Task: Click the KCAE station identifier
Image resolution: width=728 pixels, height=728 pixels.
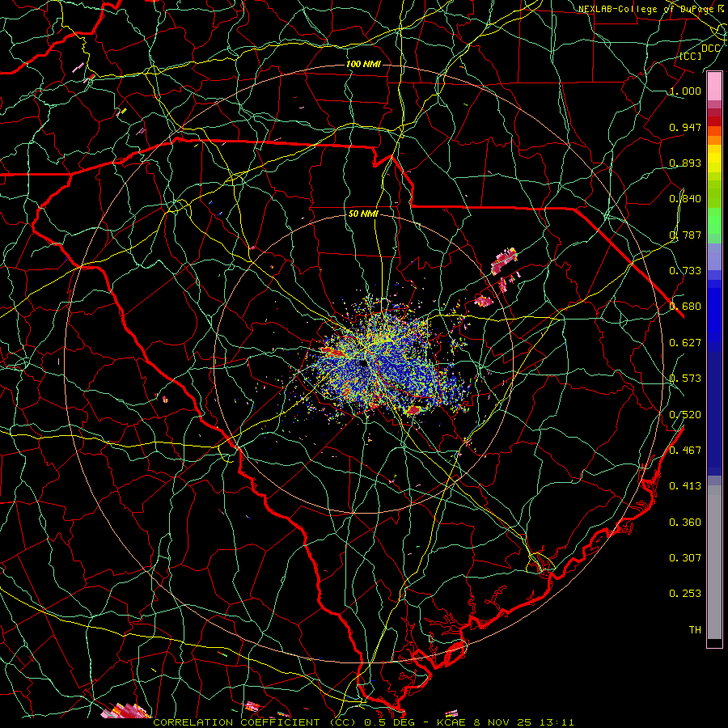Action: pos(451,722)
